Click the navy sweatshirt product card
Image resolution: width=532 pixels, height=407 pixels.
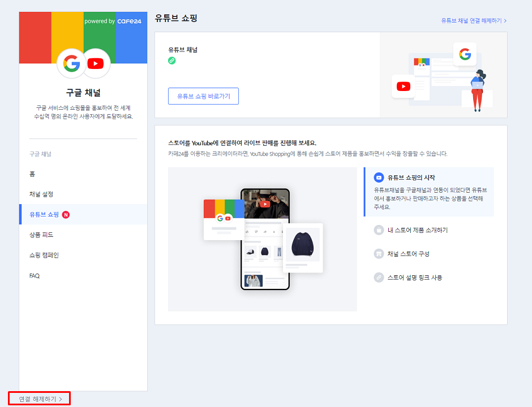[x=303, y=248]
